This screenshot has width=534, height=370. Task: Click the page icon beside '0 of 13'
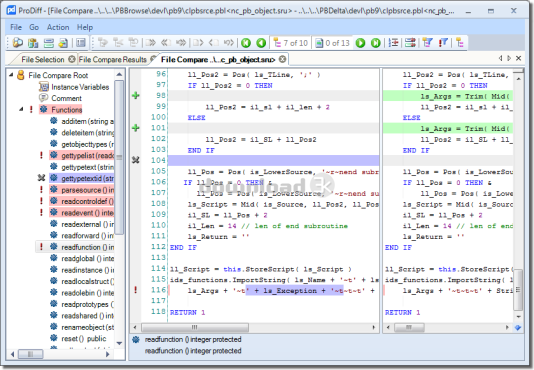[x=319, y=43]
